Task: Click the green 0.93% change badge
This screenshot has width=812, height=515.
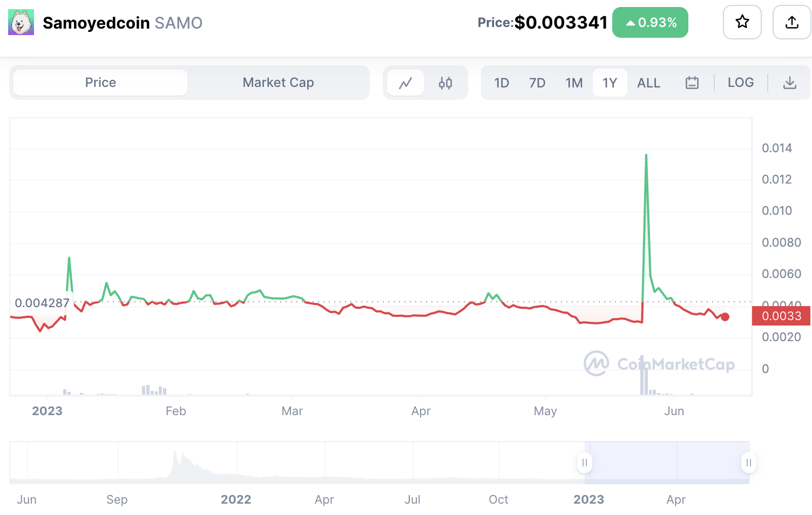Action: tap(650, 22)
